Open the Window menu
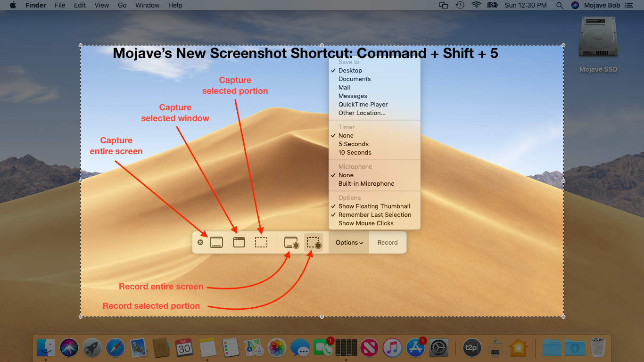 (147, 5)
